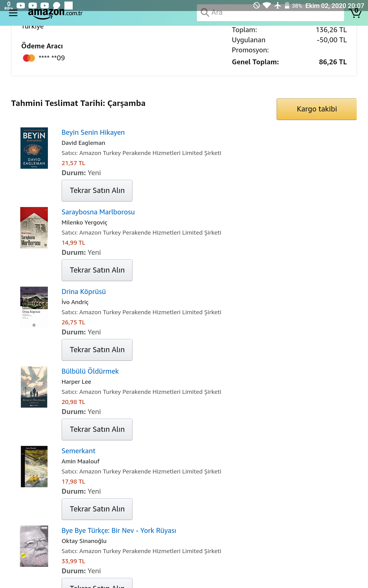Screen dimensions: 368x588
Task: Tap the battery status icon
Action: click(x=287, y=6)
